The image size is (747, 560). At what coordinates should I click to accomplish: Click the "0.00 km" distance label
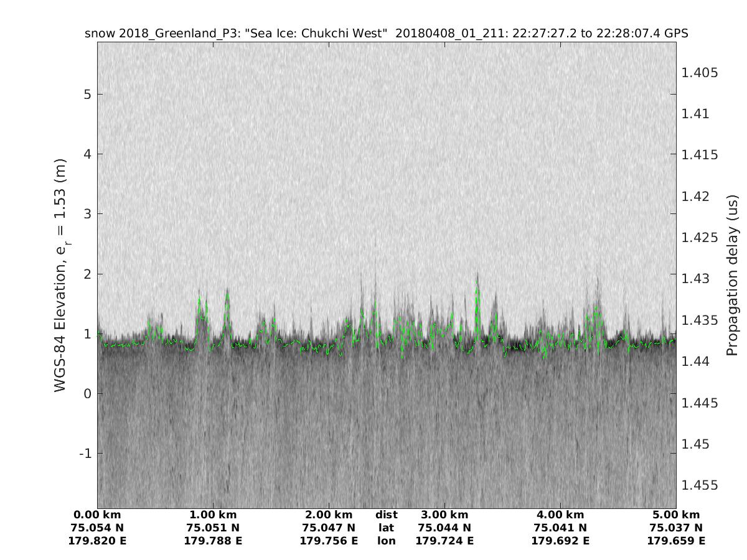(x=97, y=515)
